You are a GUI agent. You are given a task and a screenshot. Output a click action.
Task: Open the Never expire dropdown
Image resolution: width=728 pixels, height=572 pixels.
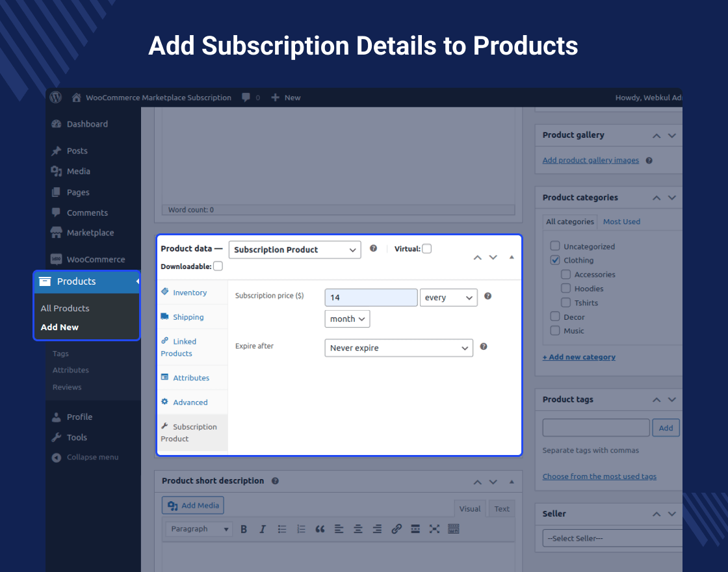[398, 348]
